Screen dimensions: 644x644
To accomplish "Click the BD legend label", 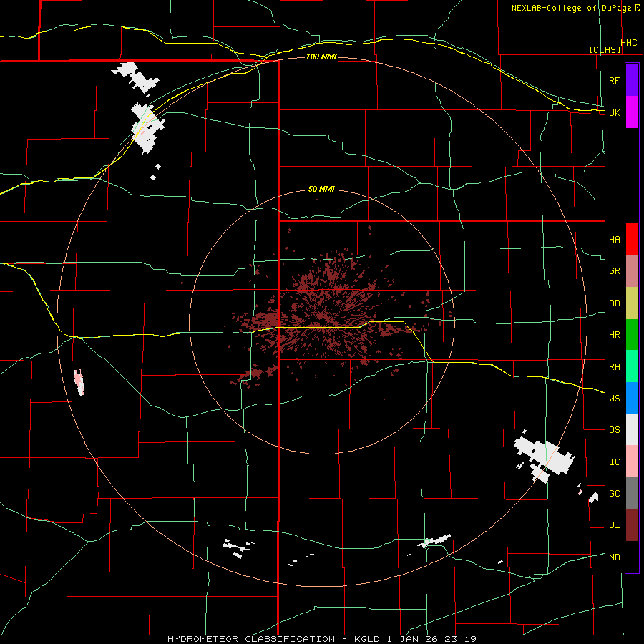I will (614, 303).
